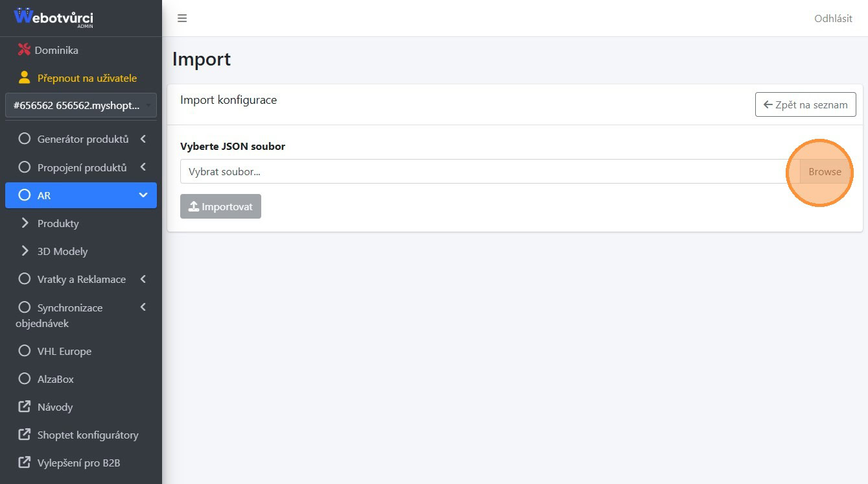The image size is (868, 484).
Task: Expand Generátor produktů chevron
Action: coord(143,139)
